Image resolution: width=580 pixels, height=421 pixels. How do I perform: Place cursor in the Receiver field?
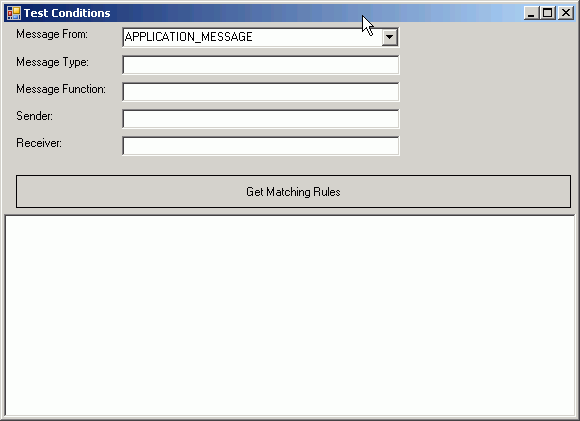pos(261,146)
